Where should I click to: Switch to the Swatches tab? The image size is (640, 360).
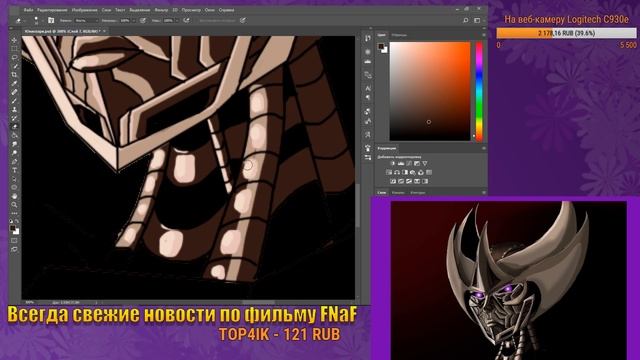[399, 35]
